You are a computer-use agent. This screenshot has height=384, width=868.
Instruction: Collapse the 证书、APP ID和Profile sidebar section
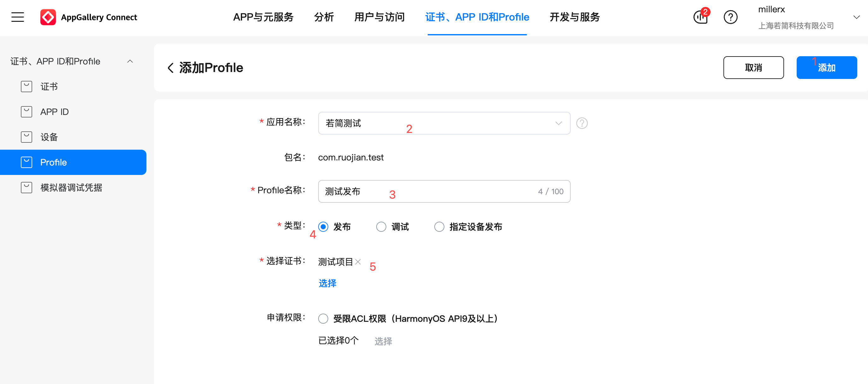[x=130, y=61]
